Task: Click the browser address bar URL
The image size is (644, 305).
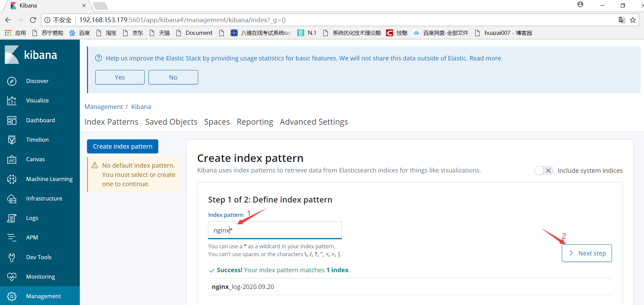Action: [182, 20]
